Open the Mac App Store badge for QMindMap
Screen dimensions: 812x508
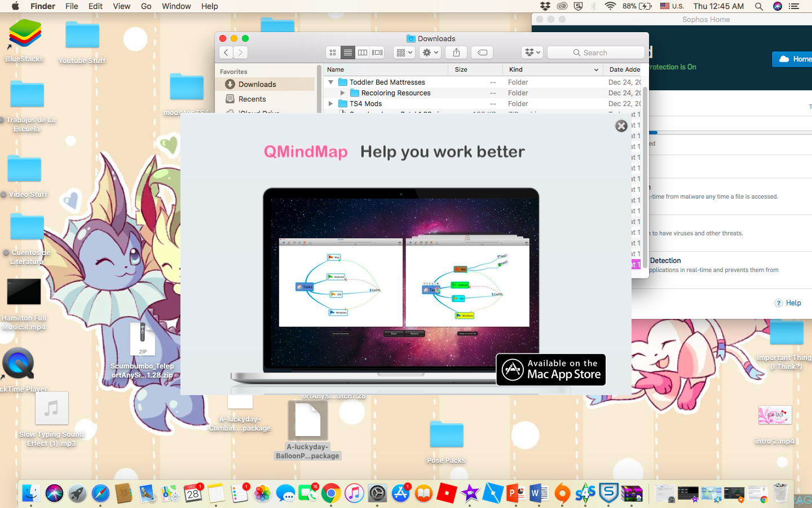click(551, 370)
